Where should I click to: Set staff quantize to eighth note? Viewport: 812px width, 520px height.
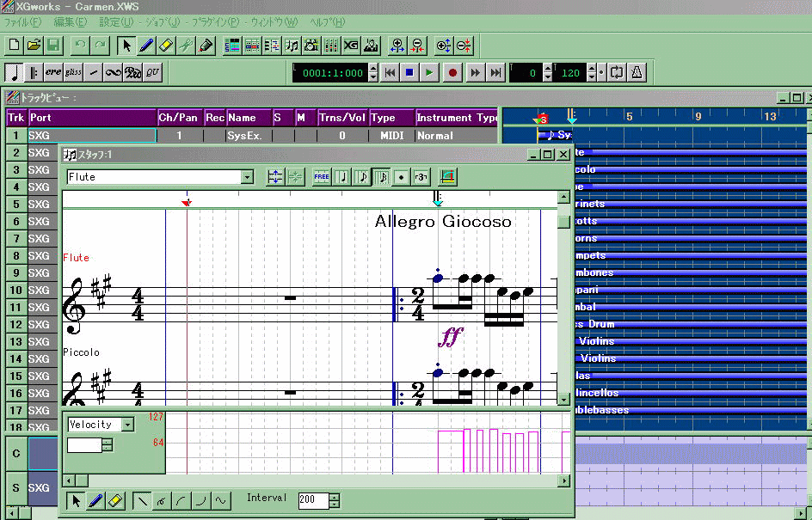pos(361,177)
